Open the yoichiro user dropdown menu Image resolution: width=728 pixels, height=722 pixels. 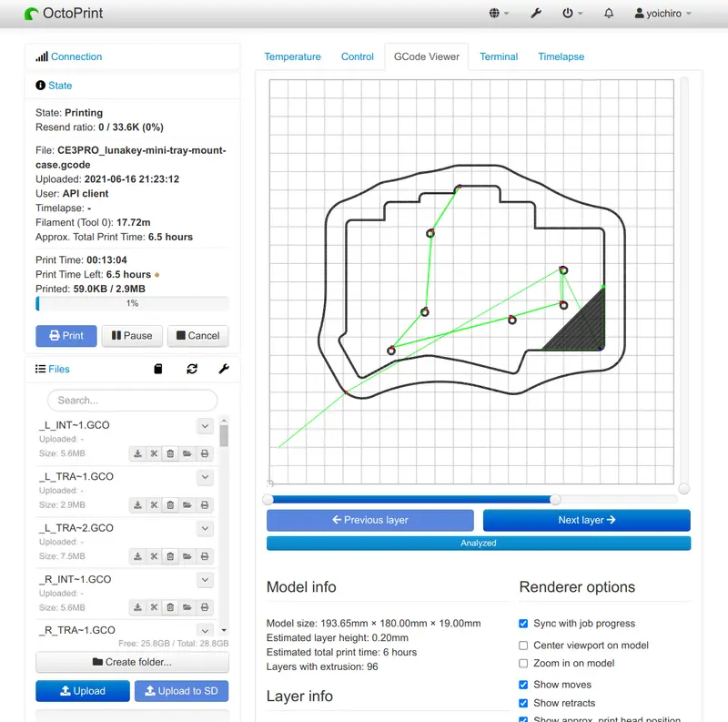663,14
